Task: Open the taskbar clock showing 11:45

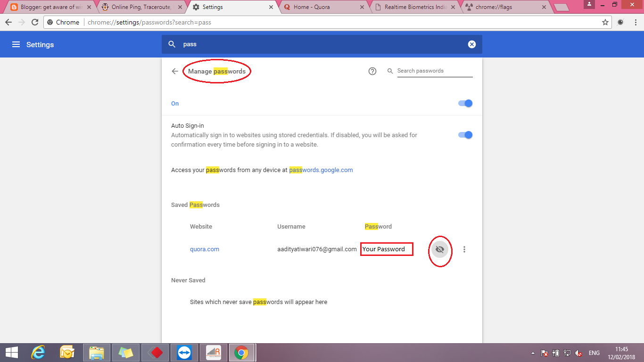Action: [x=622, y=353]
